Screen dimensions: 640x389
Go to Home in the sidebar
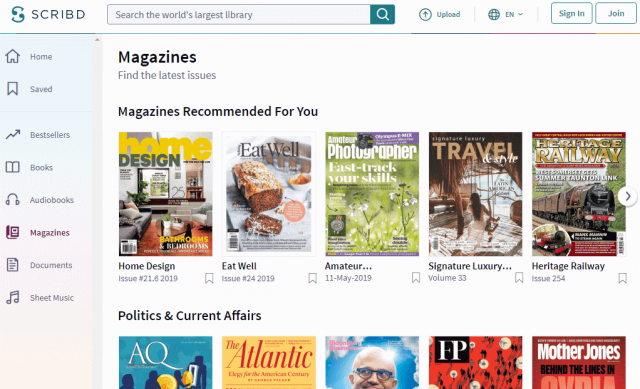[x=41, y=57]
